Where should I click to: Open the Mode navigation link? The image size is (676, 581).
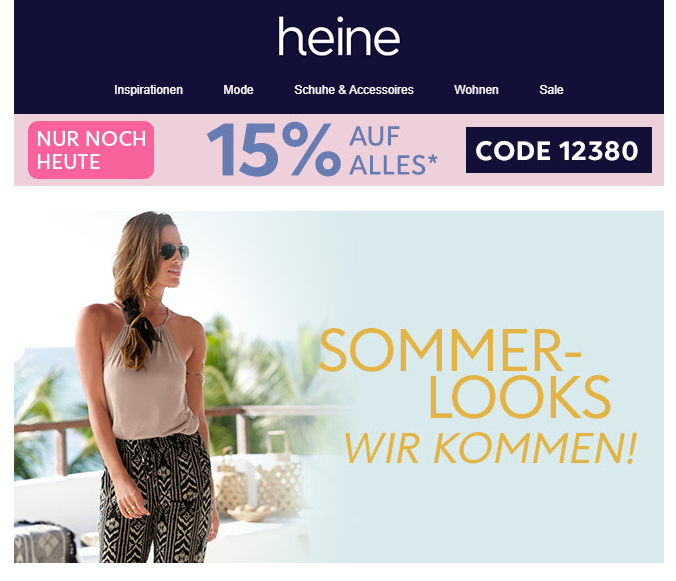238,90
